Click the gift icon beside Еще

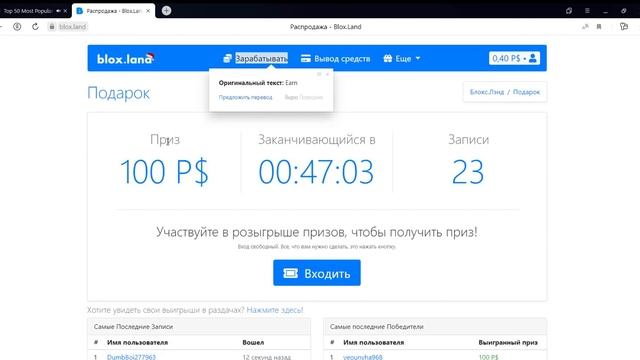[x=388, y=58]
